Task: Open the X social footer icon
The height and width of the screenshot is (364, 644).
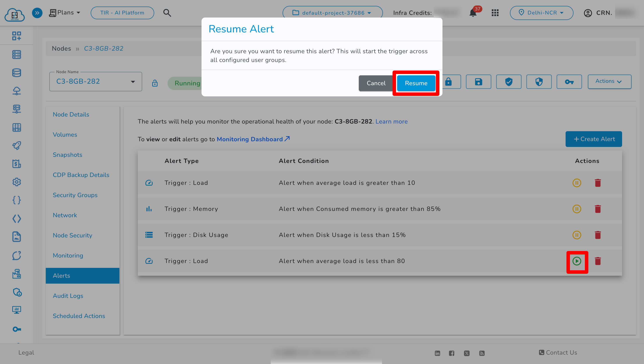Action: (x=467, y=353)
